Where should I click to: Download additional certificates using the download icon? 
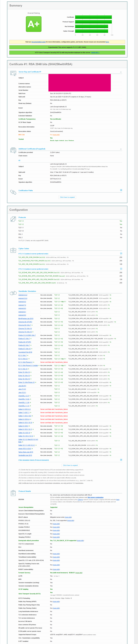tap(121, 149)
